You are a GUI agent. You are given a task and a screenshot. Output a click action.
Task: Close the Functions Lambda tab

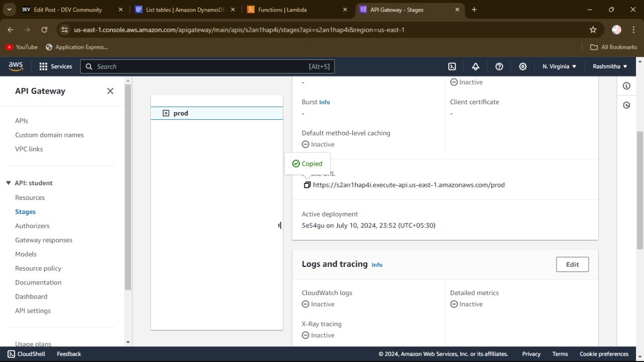click(x=345, y=10)
